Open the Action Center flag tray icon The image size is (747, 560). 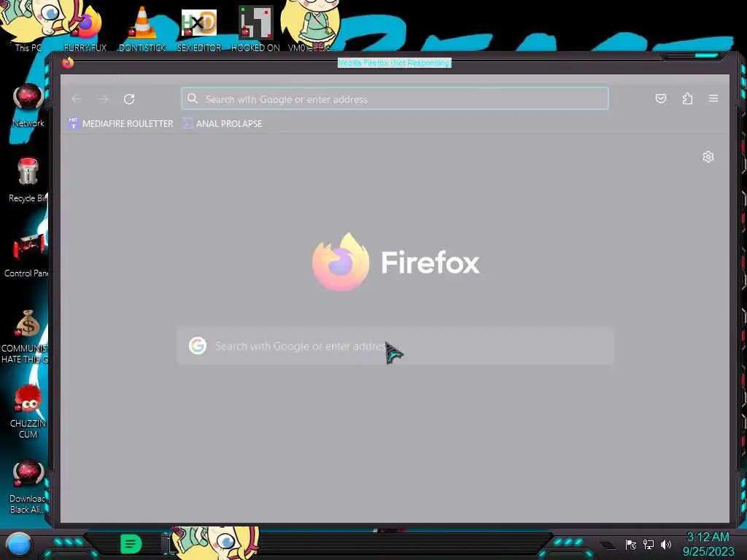point(631,544)
